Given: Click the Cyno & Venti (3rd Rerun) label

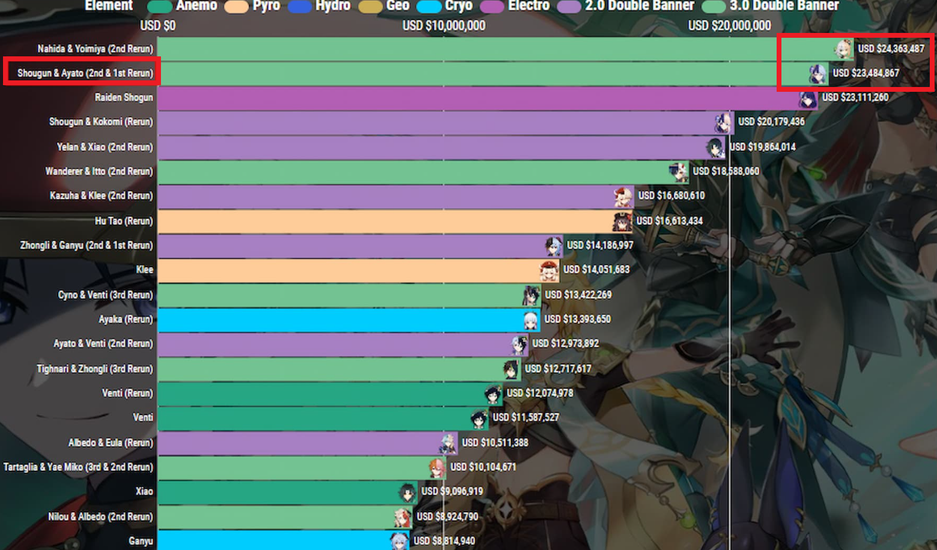Looking at the screenshot, I should pyautogui.click(x=106, y=295).
